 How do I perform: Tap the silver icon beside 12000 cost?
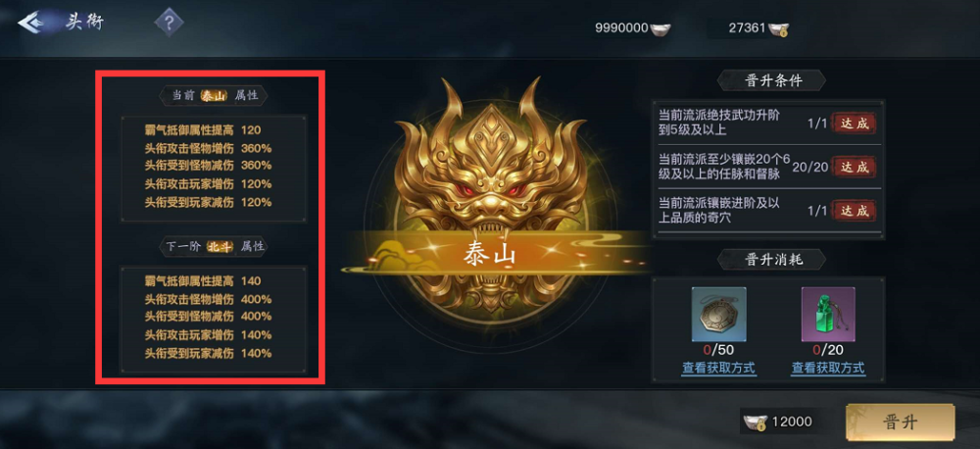755,423
